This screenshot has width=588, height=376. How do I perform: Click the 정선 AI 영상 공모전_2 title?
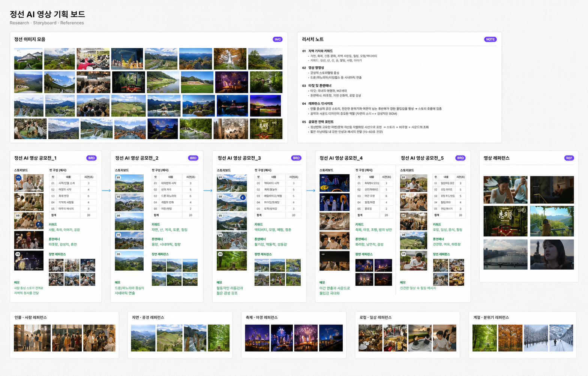click(x=137, y=158)
